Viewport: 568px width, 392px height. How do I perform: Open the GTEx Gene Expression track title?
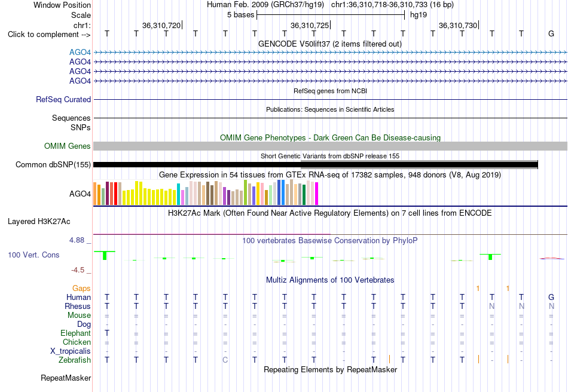click(329, 175)
